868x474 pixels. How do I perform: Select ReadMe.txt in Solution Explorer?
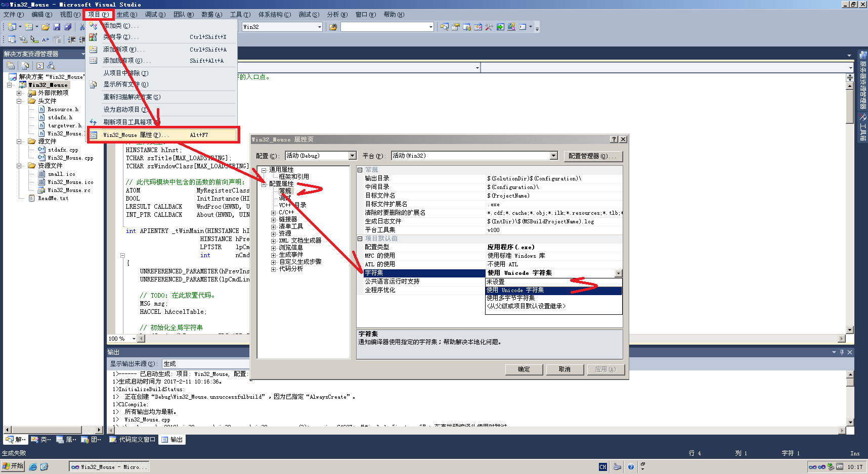53,198
